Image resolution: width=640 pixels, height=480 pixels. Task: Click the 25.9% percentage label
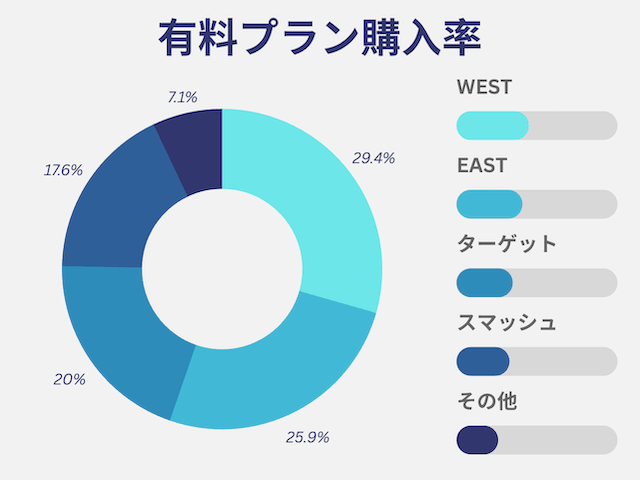(307, 438)
